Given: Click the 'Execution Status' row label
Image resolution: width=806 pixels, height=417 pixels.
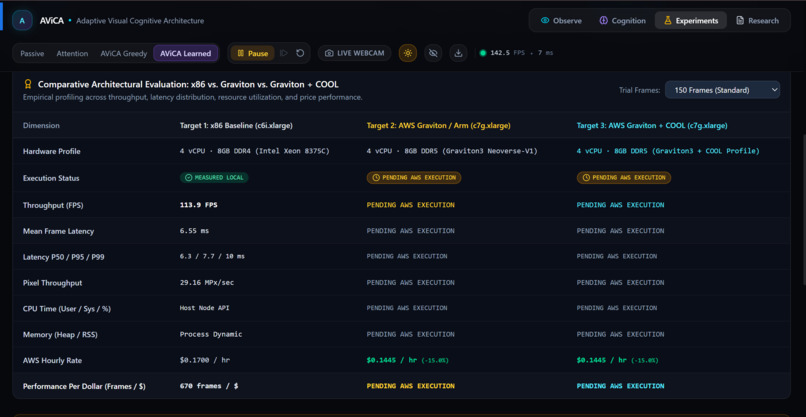Looking at the screenshot, I should [x=51, y=178].
